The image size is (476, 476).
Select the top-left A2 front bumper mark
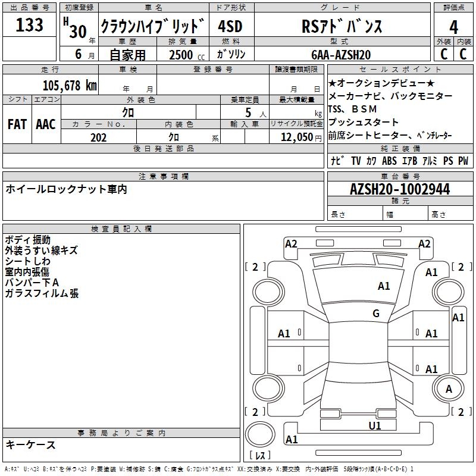[x=291, y=243]
